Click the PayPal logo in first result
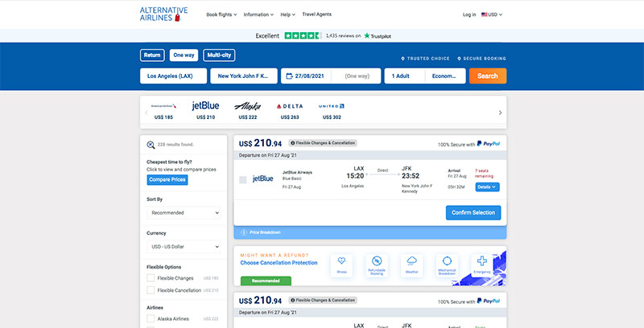Viewport: 644px width, 328px height. point(489,144)
